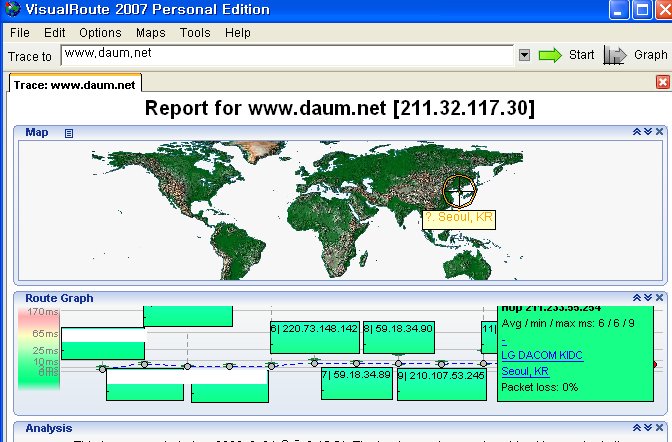
Task: Open the Trace to address dropdown
Action: click(x=524, y=55)
